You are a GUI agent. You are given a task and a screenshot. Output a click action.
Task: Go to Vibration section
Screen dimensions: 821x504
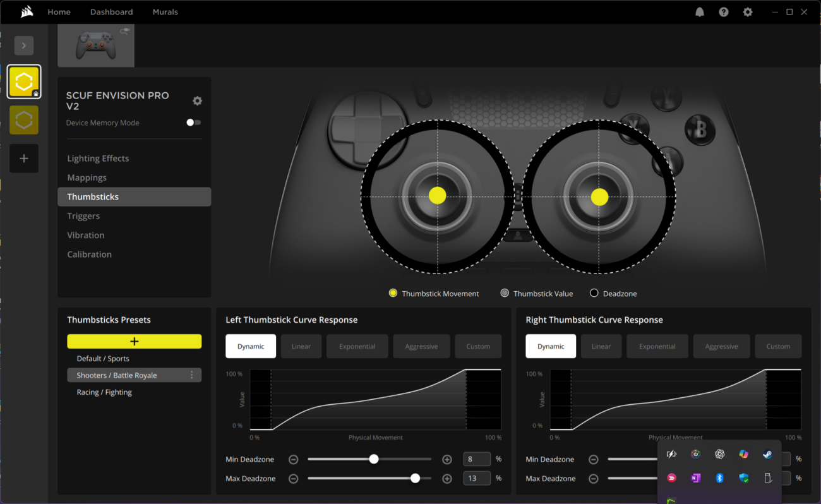(x=86, y=235)
